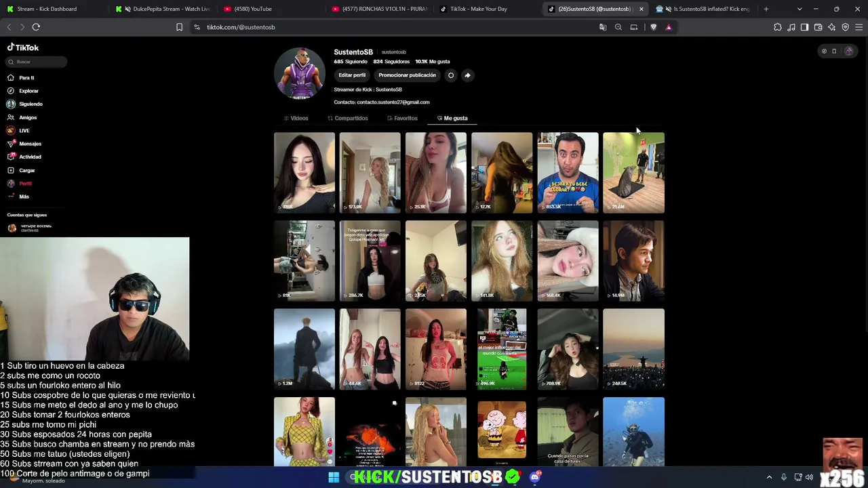
Task: Show hidden system tray icons
Action: tap(769, 477)
